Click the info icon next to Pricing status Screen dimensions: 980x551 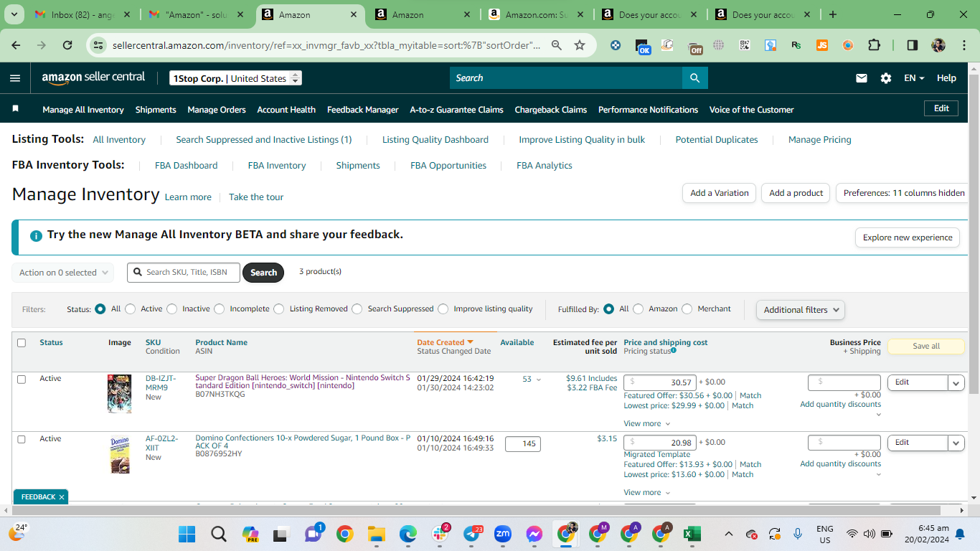tap(674, 350)
